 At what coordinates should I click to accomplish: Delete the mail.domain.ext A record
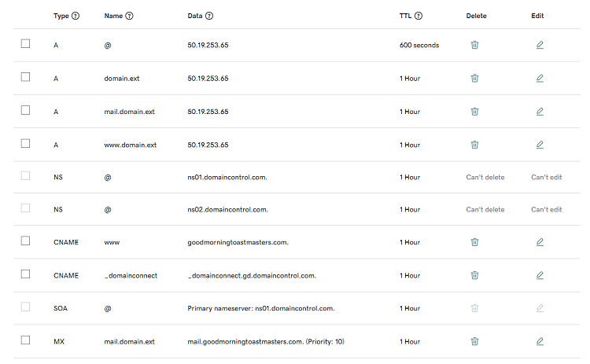[474, 112]
